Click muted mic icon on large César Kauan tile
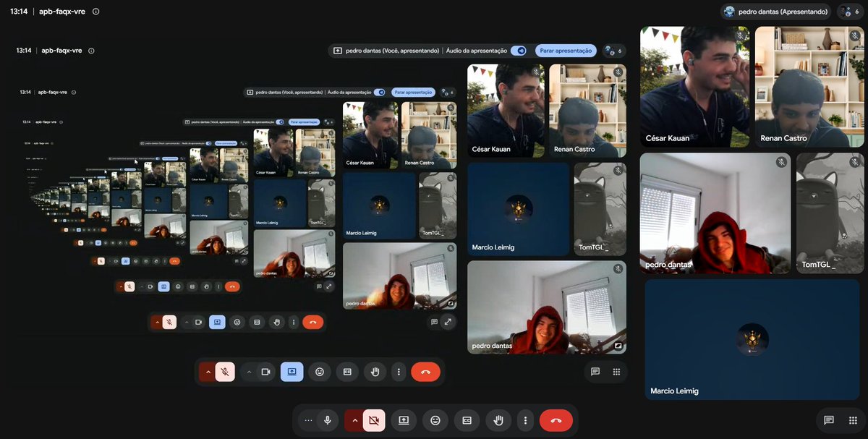Image resolution: width=868 pixels, height=439 pixels. pyautogui.click(x=740, y=35)
